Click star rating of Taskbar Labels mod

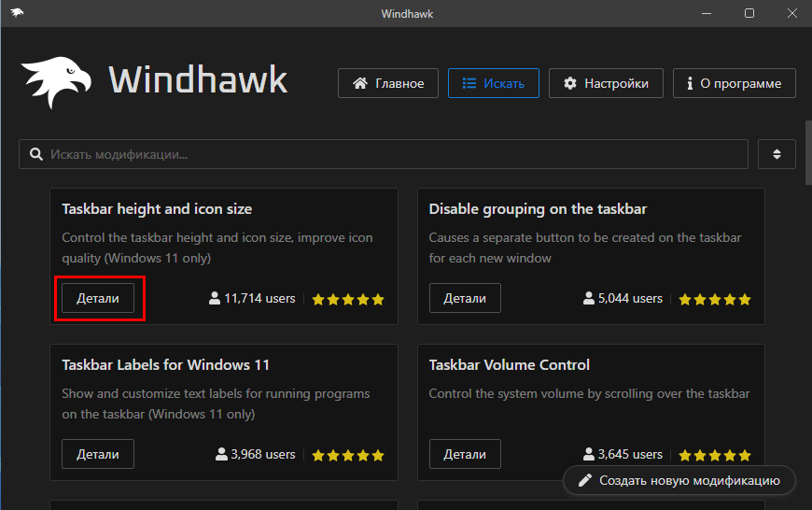tap(348, 455)
